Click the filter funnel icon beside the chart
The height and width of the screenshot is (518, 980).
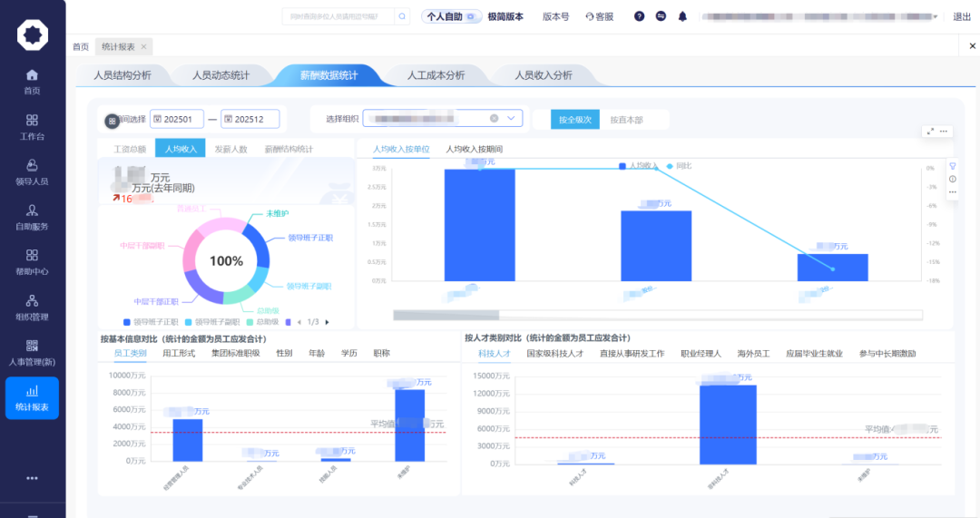[x=952, y=166]
